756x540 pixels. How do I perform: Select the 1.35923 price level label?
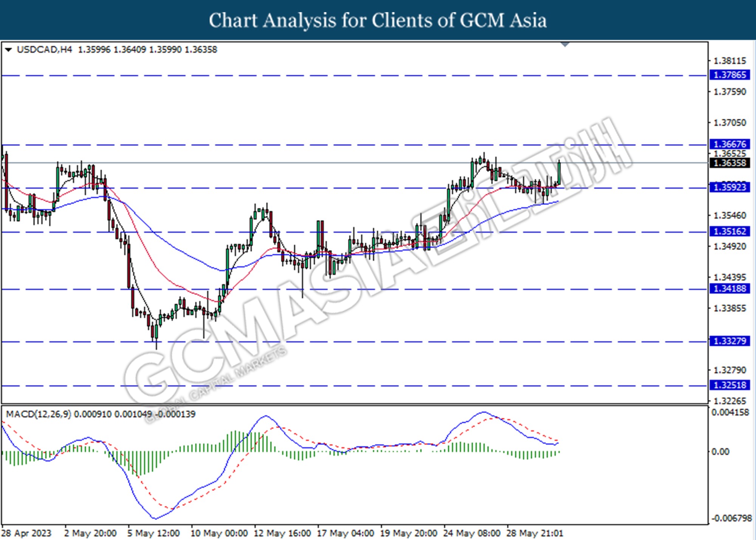click(x=730, y=187)
